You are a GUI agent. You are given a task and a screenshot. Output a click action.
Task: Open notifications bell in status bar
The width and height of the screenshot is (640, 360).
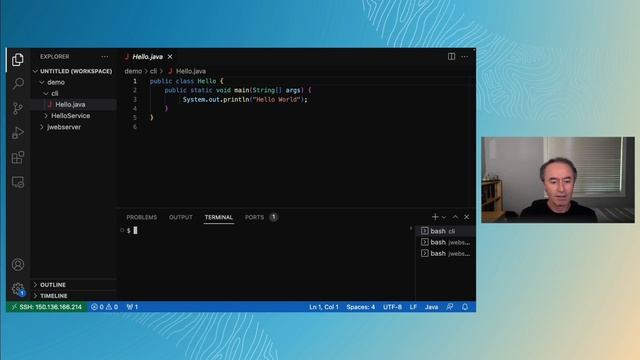(465, 307)
